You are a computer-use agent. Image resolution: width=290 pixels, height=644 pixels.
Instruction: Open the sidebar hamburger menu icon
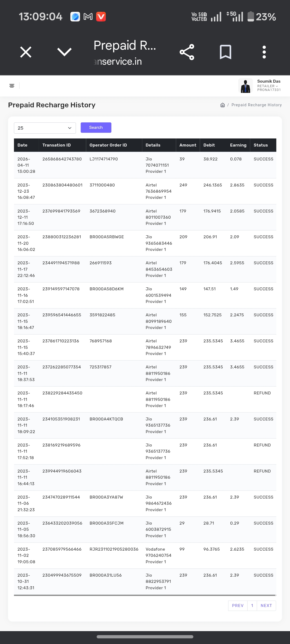(x=12, y=86)
